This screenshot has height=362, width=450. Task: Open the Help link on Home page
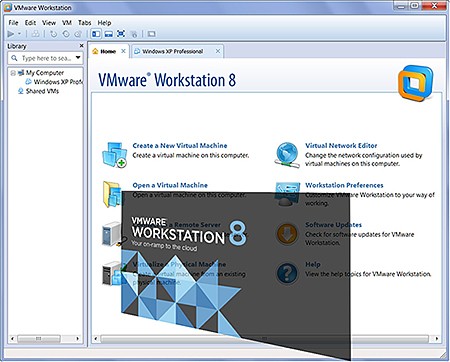point(313,264)
